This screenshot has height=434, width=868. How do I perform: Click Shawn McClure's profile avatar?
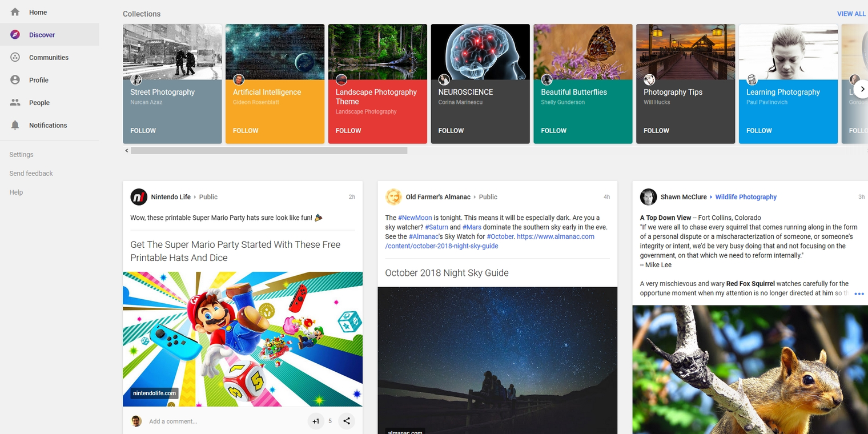(x=648, y=197)
